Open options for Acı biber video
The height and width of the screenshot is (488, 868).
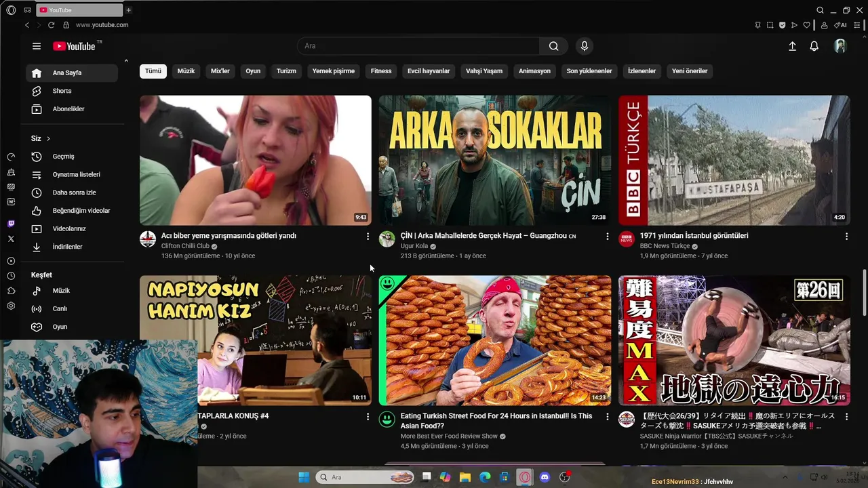click(368, 237)
